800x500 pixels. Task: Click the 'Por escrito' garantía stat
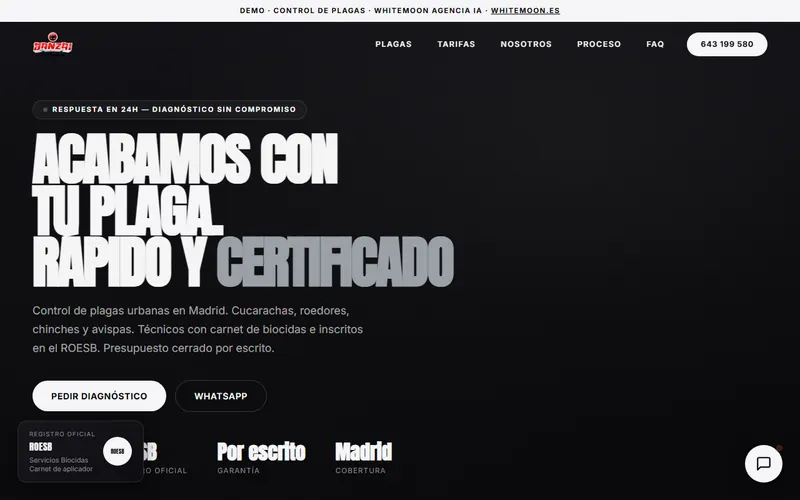pyautogui.click(x=261, y=458)
